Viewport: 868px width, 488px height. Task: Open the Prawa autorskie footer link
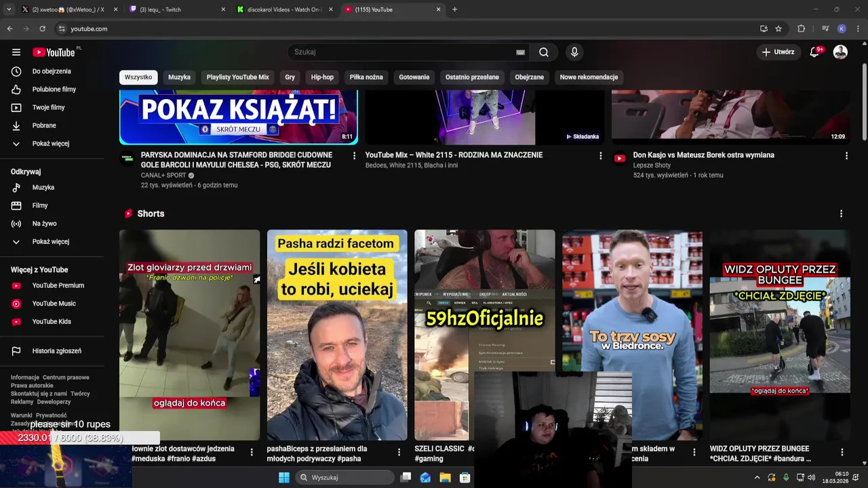click(x=32, y=386)
